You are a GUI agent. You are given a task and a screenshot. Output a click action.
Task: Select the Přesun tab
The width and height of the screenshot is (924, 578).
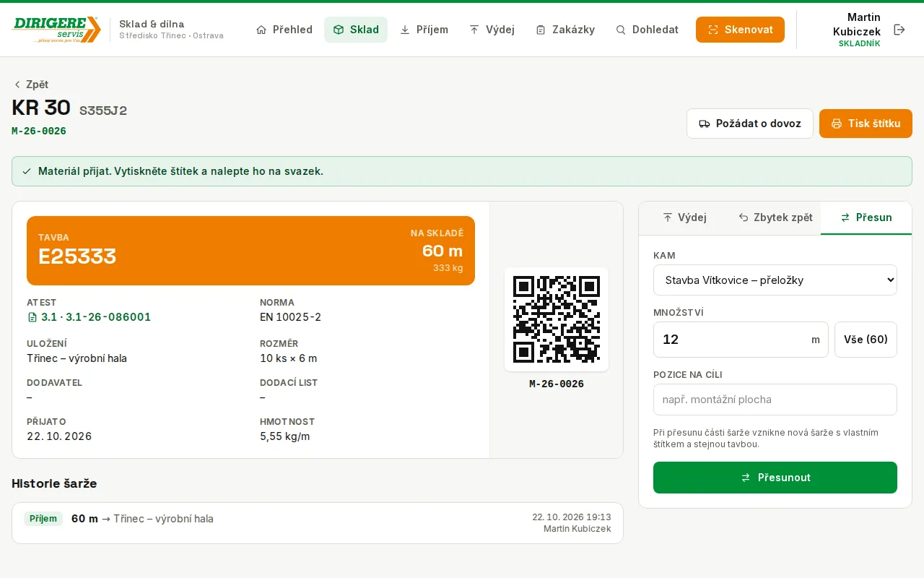click(x=866, y=217)
